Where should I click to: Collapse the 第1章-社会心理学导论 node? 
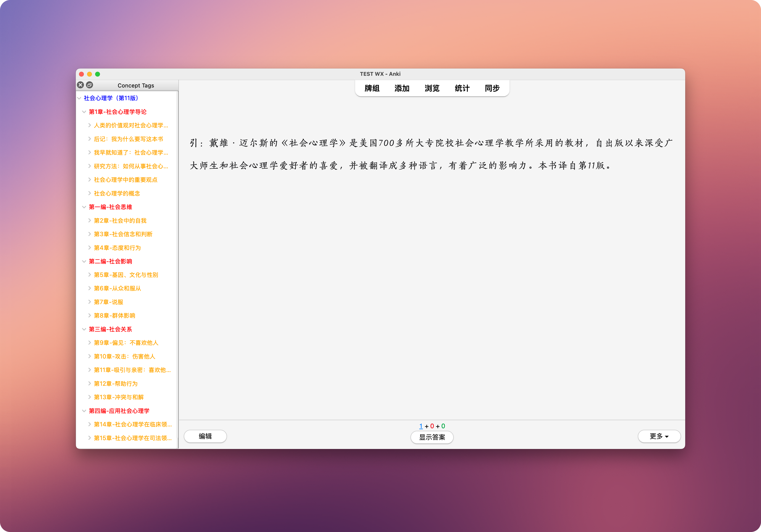(x=84, y=112)
